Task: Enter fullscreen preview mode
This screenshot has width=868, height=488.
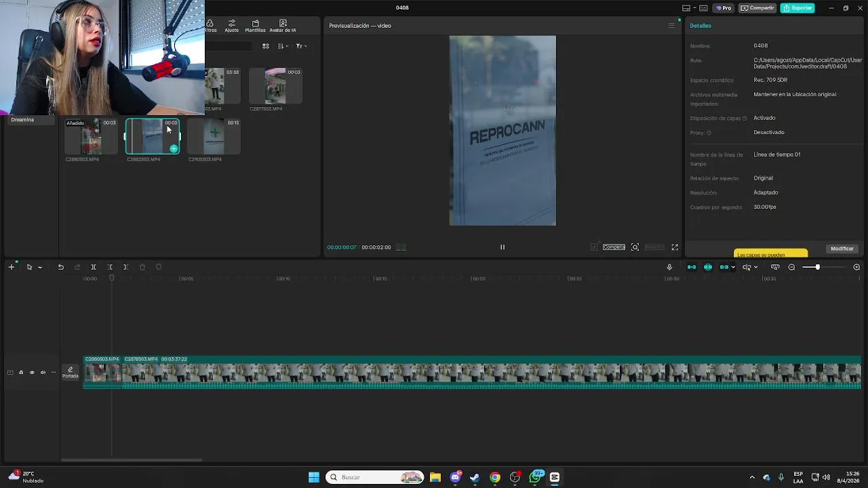Action: pyautogui.click(x=675, y=247)
